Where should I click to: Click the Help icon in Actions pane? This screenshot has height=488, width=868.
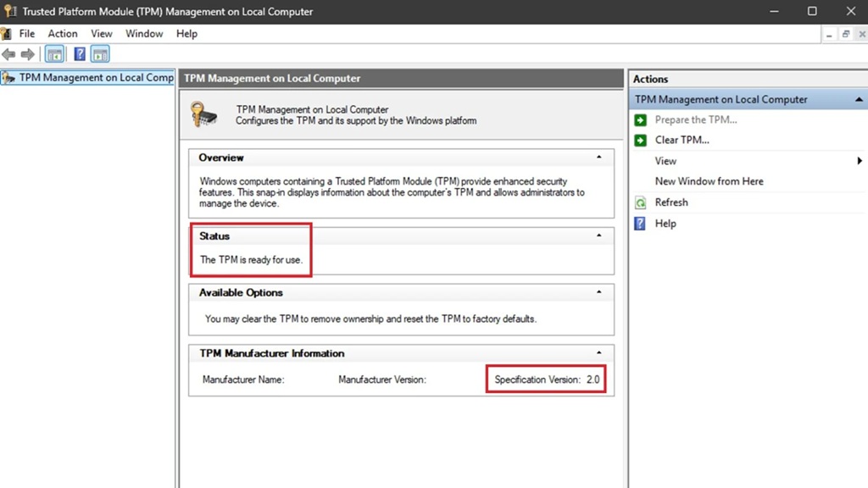click(640, 224)
